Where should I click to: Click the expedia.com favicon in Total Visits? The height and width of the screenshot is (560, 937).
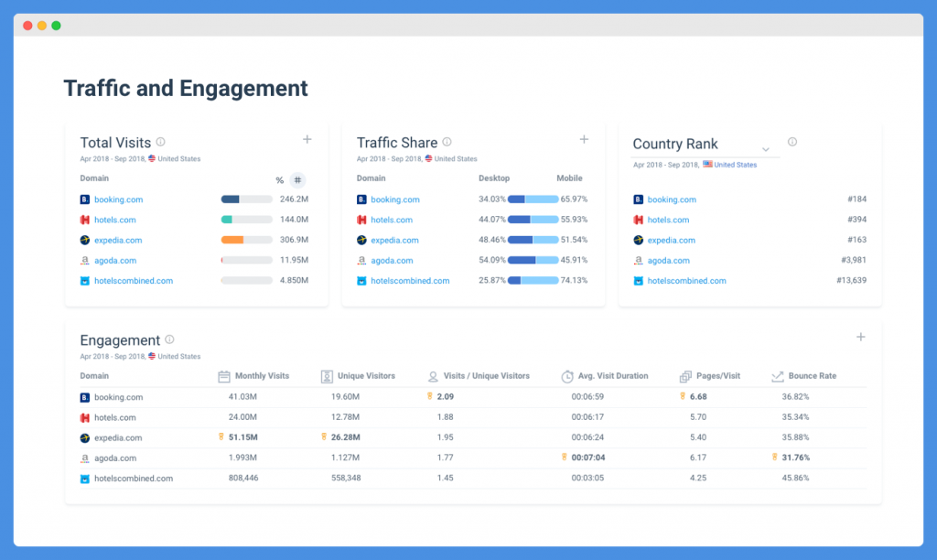point(85,241)
